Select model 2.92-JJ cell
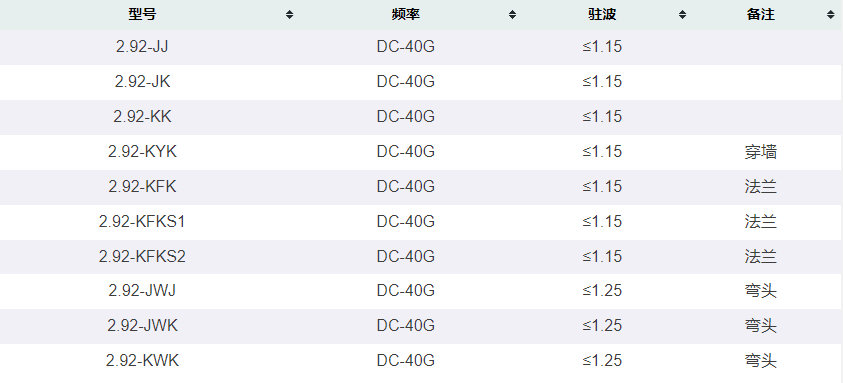This screenshot has width=843, height=383. tap(142, 47)
